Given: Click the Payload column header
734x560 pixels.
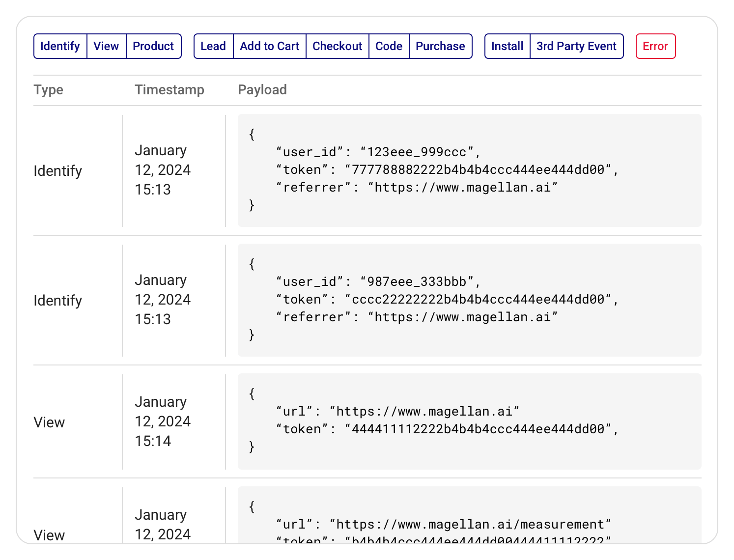Looking at the screenshot, I should (262, 90).
